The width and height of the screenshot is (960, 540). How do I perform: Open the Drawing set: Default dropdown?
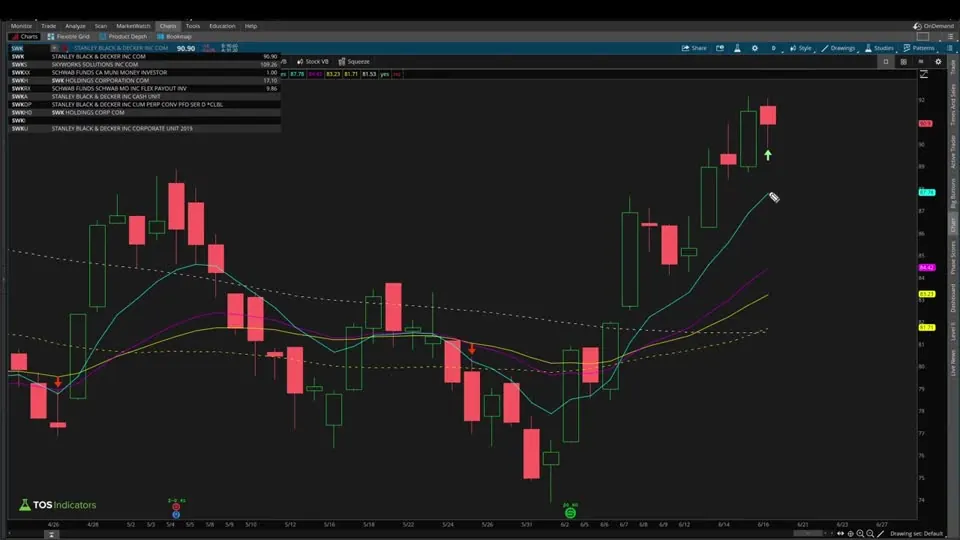(917, 534)
